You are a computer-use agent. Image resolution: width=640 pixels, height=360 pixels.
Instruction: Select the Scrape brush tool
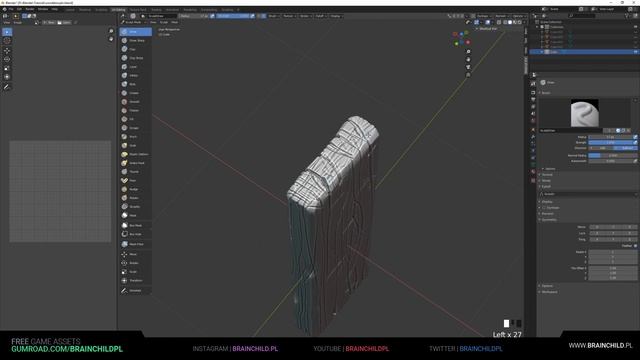pyautogui.click(x=136, y=128)
